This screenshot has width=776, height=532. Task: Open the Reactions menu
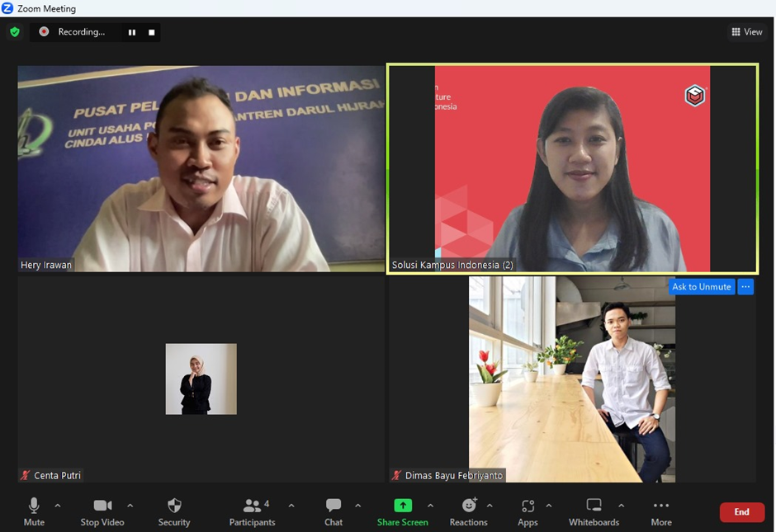tap(469, 511)
